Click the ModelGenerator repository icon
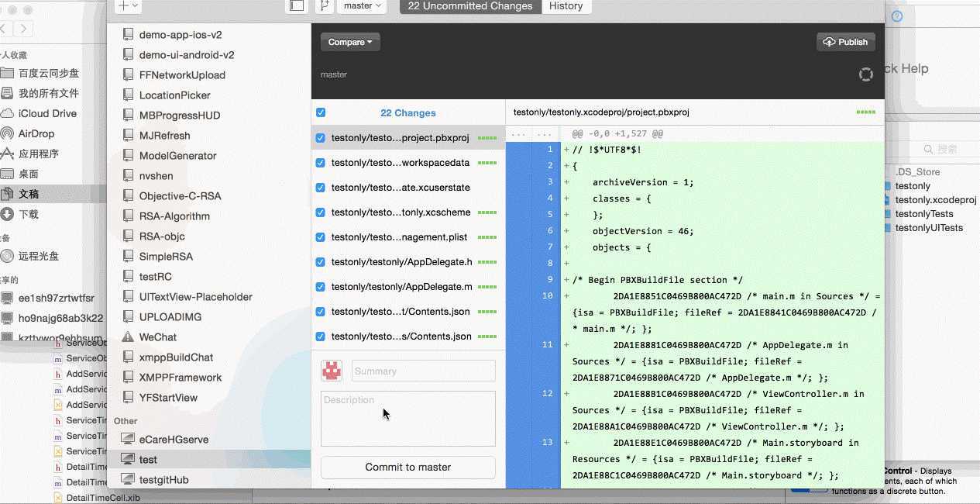This screenshot has width=980, height=504. pyautogui.click(x=129, y=156)
